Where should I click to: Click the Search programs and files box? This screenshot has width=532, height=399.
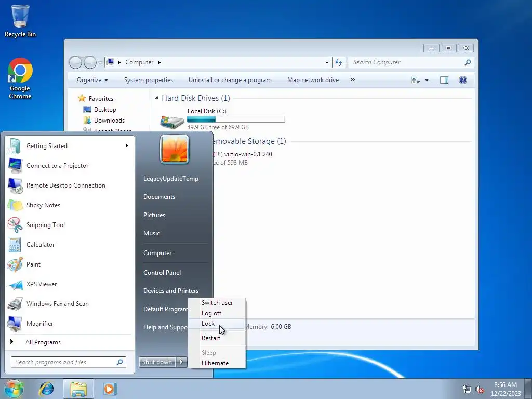tap(68, 362)
